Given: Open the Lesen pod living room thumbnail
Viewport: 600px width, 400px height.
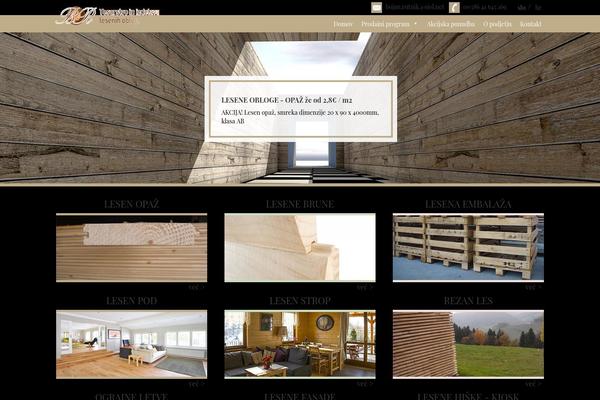Looking at the screenshot, I should (x=132, y=344).
